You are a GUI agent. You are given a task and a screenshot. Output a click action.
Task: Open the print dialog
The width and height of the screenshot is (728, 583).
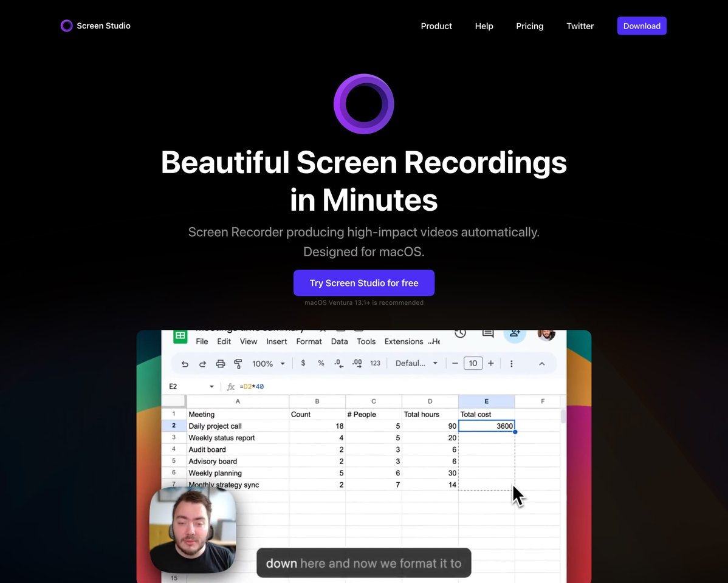point(219,363)
